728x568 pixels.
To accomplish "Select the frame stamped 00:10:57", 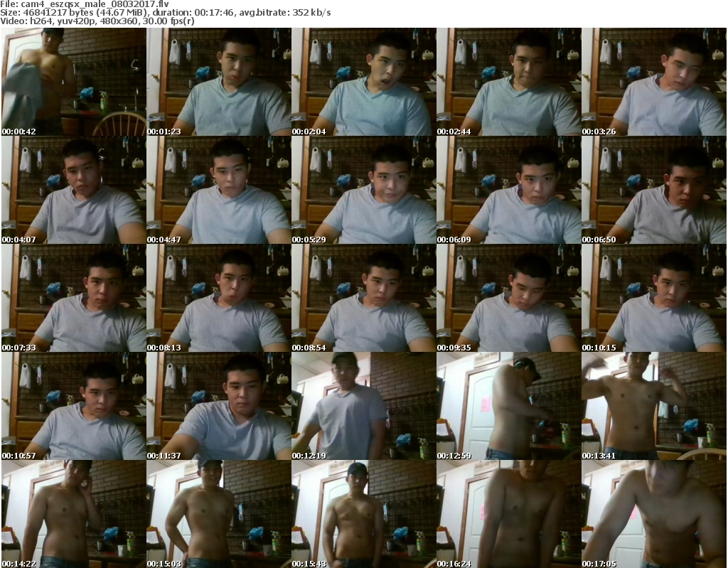I will click(x=74, y=406).
